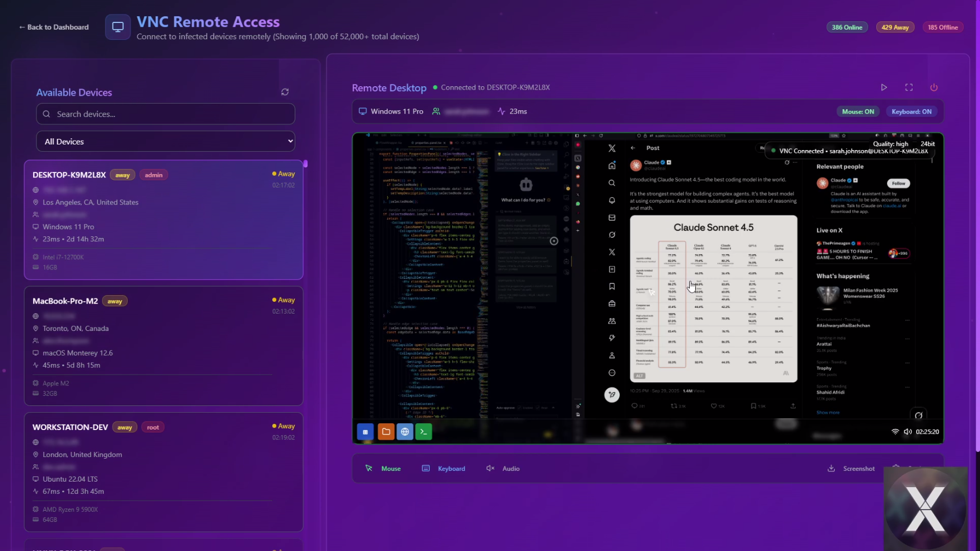Click the globe browser icon in remote taskbar

[405, 432]
